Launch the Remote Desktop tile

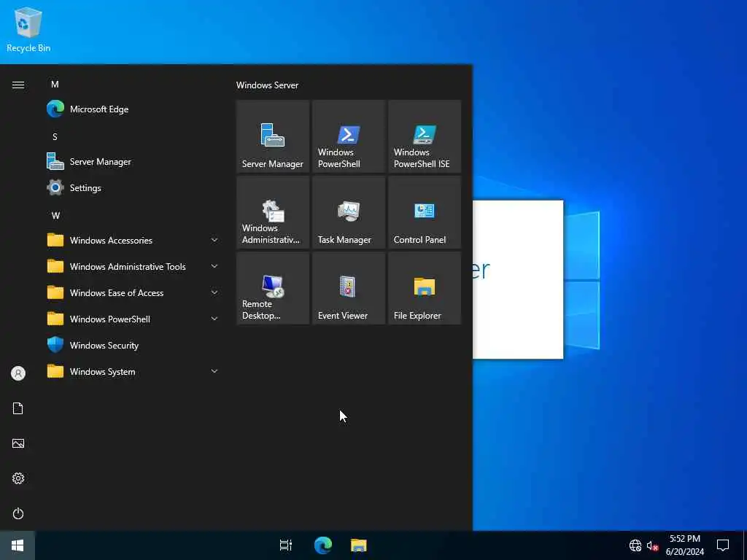tap(273, 288)
